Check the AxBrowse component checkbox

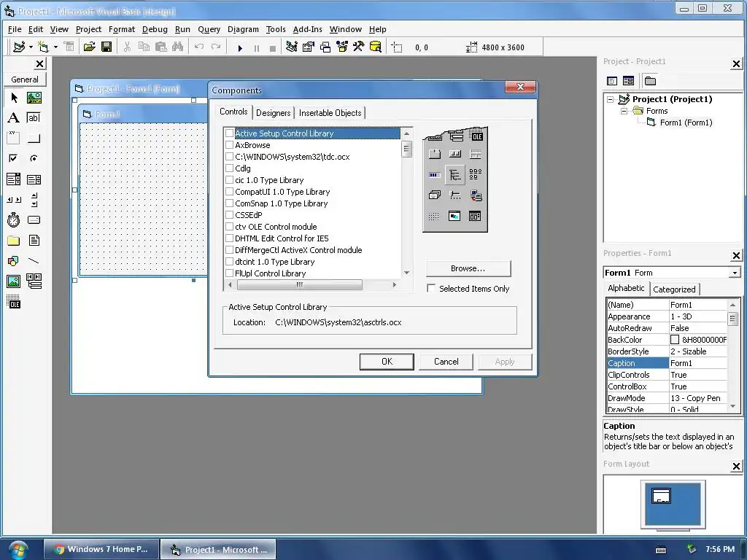229,145
